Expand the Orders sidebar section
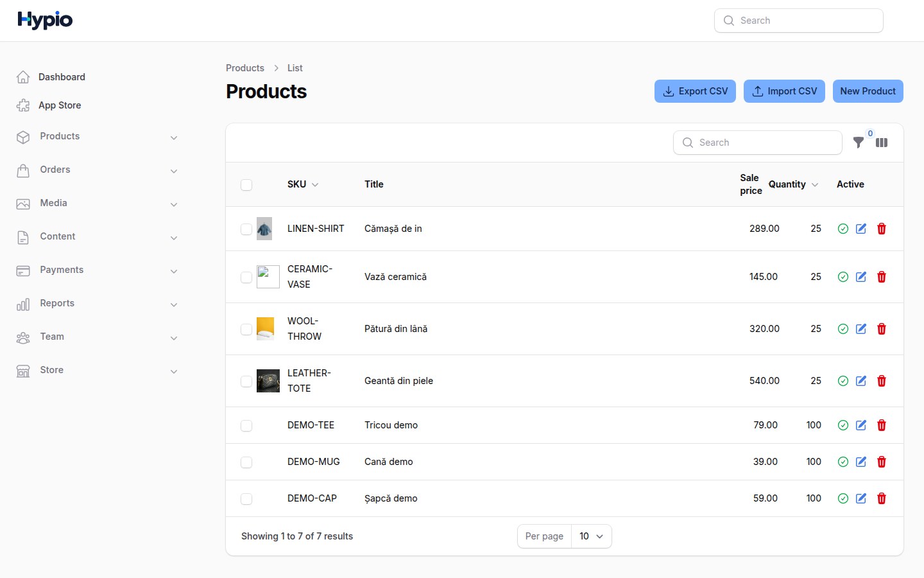The height and width of the screenshot is (578, 924). (x=98, y=170)
